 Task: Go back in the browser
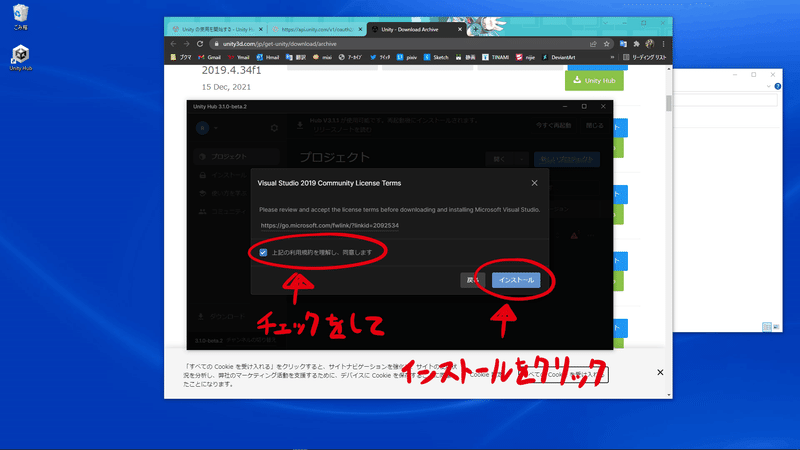point(173,44)
